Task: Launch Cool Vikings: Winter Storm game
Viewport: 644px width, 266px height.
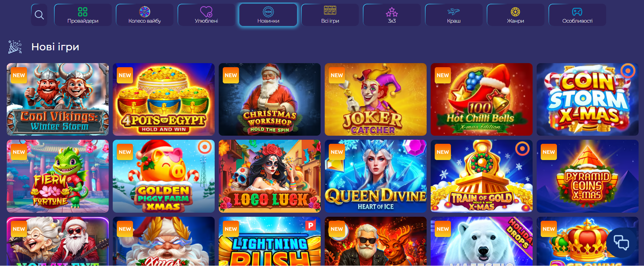Action: pos(58,99)
